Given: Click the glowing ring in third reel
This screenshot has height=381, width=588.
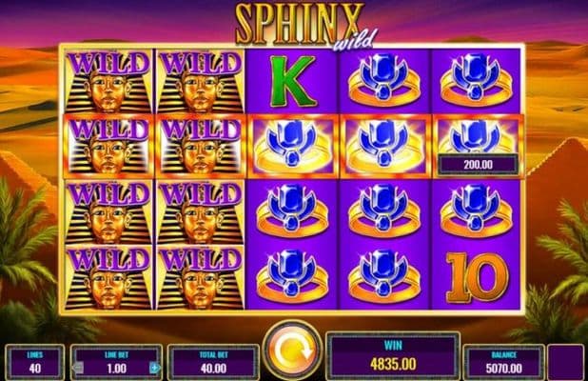Looking at the screenshot, I should [293, 147].
